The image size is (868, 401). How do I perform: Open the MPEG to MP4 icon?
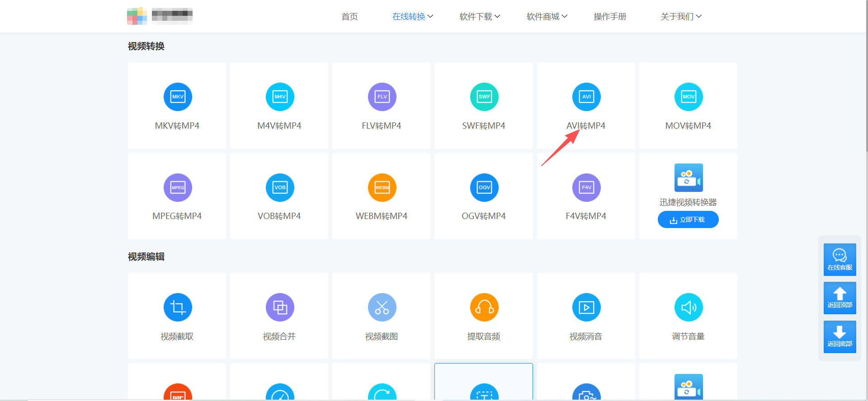tap(178, 187)
